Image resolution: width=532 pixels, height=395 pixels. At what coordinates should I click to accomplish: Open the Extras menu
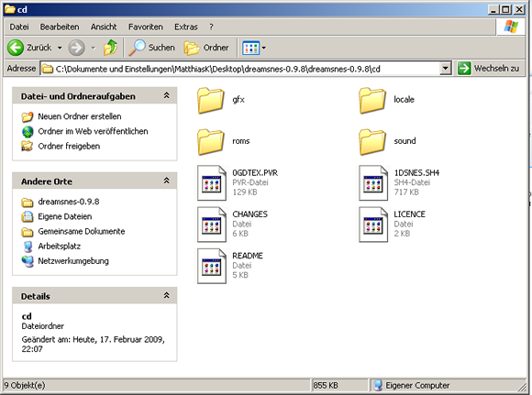pyautogui.click(x=186, y=27)
